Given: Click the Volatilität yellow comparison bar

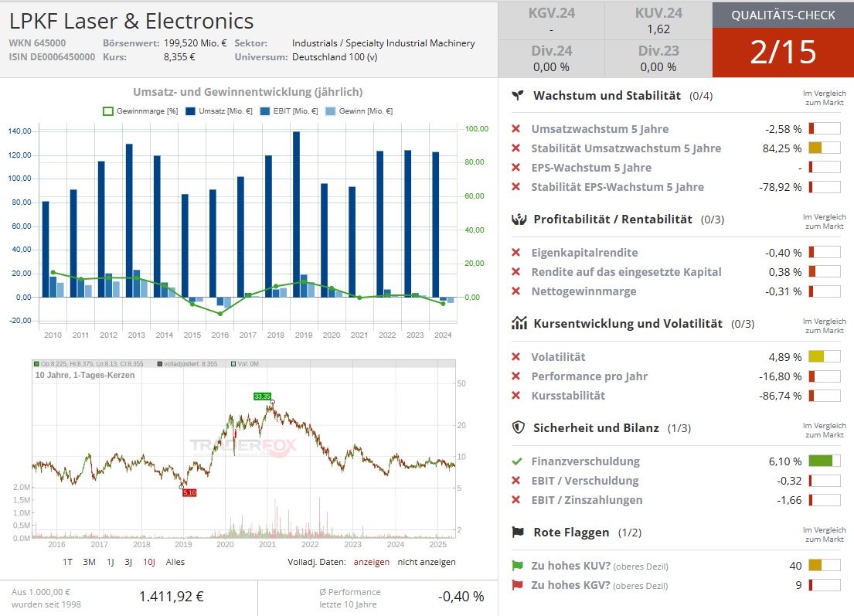Looking at the screenshot, I should coord(825,357).
